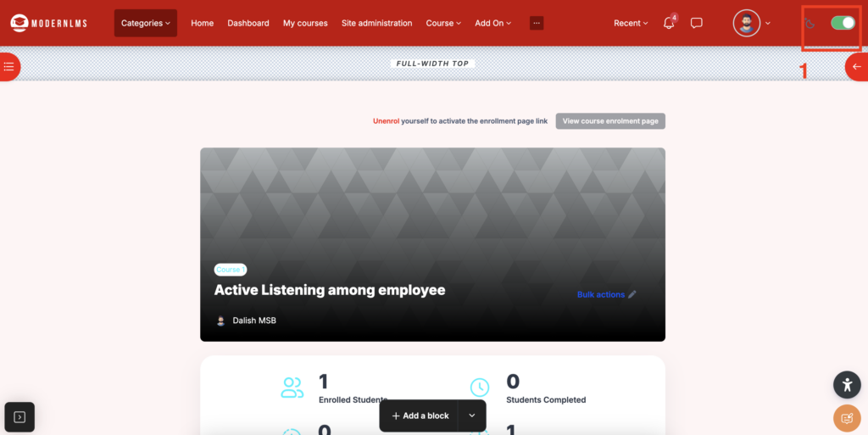Go to the Dashboard menu item
The image size is (868, 435).
pos(248,23)
